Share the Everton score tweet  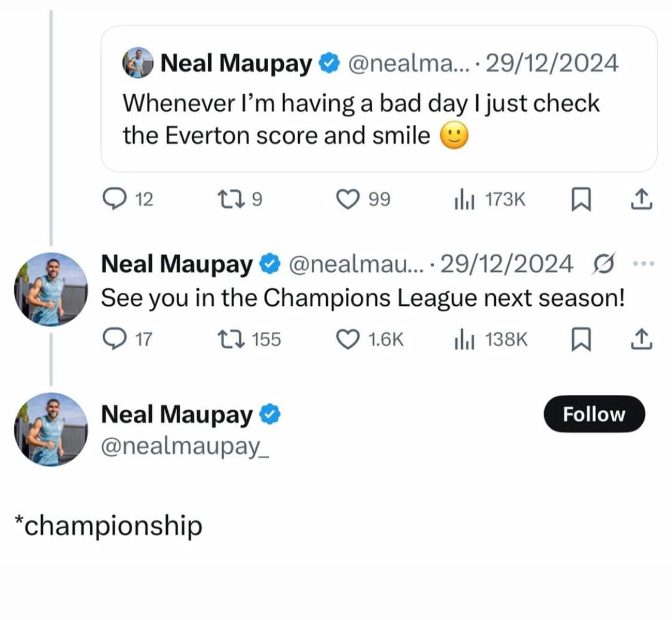click(641, 199)
